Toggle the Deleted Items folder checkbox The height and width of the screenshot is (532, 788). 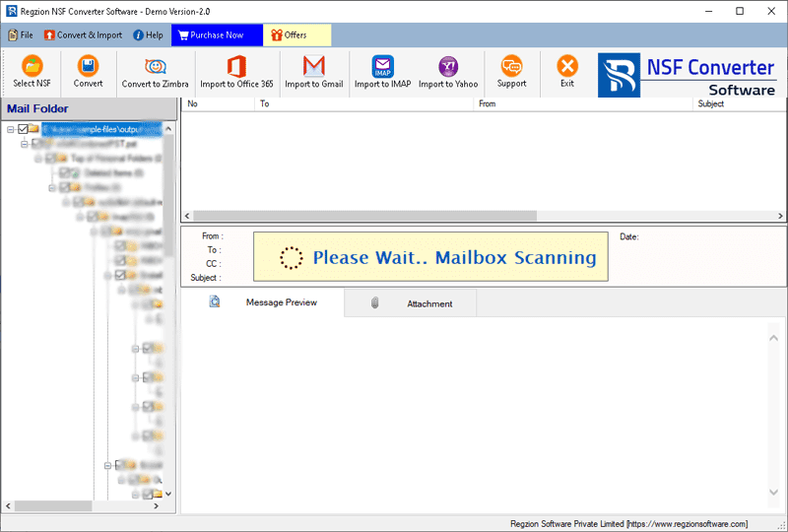(64, 172)
